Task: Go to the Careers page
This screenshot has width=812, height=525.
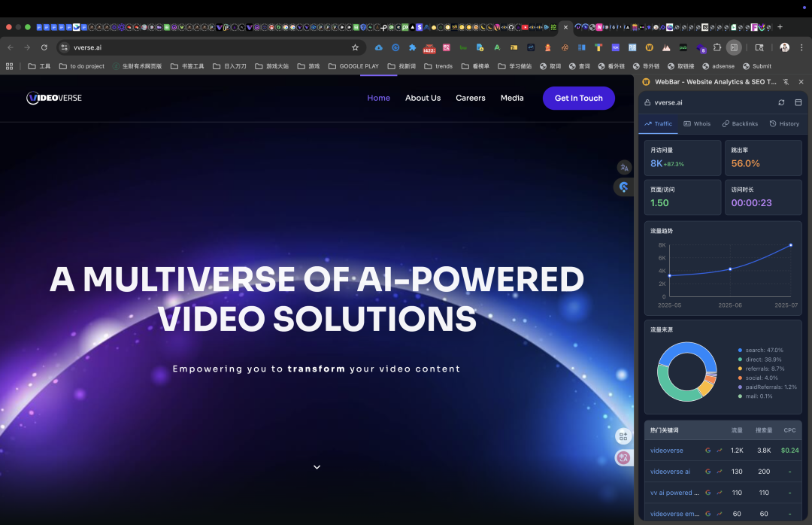Action: point(470,98)
